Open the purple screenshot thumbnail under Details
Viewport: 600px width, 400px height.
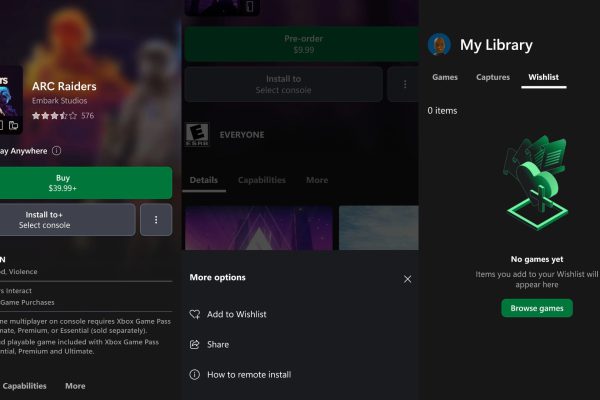pos(259,227)
